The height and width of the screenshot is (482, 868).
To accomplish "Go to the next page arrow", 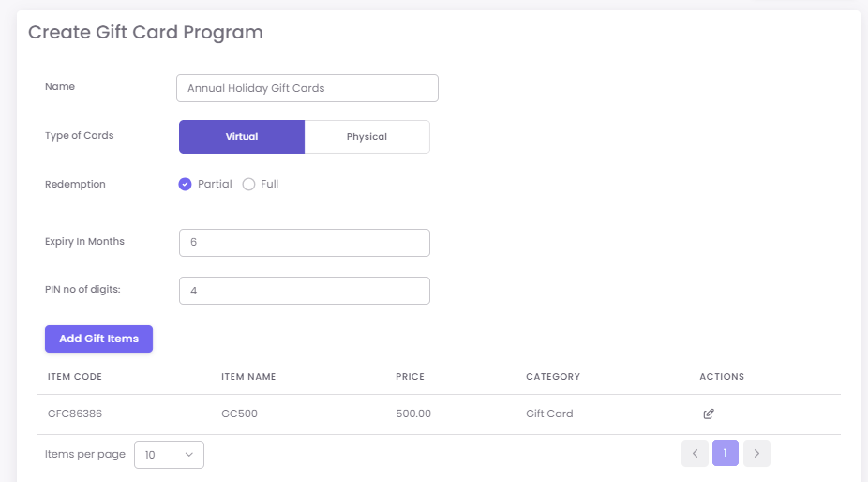I will (x=756, y=454).
